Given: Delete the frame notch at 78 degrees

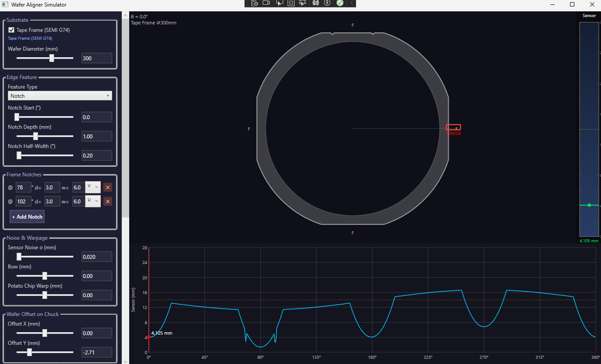Looking at the screenshot, I should click(x=108, y=187).
